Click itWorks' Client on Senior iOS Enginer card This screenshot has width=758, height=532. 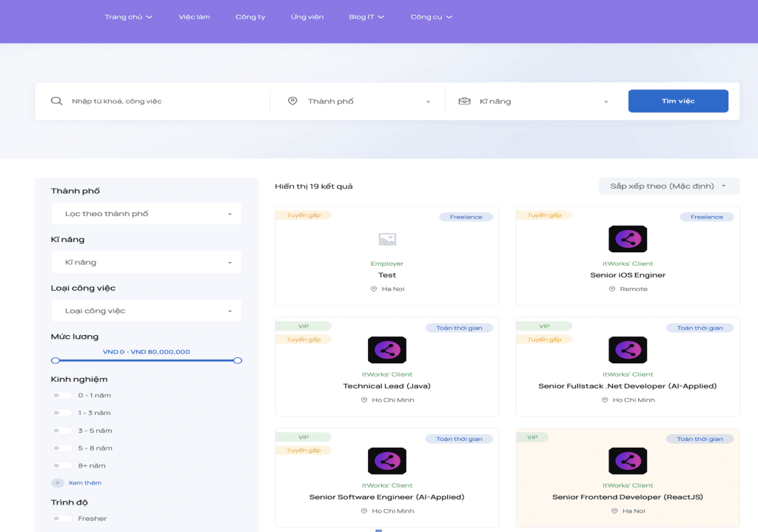[x=628, y=264]
